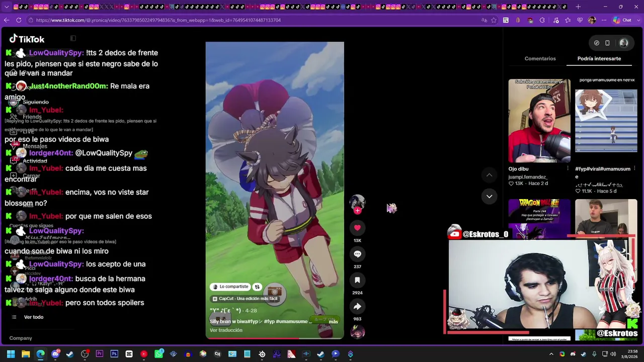Open the Copilot Chat button

coord(622,20)
